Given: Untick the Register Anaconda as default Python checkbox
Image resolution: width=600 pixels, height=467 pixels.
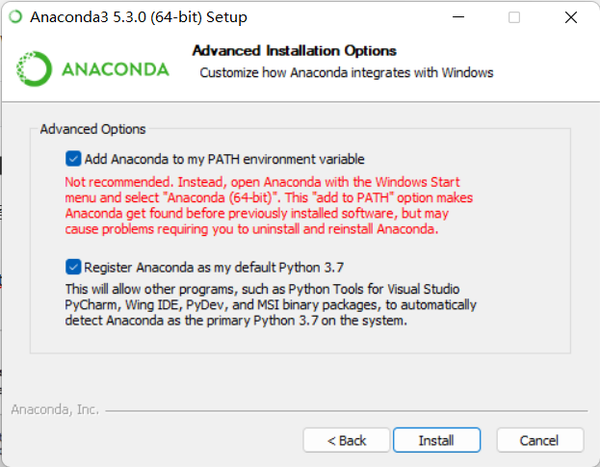Looking at the screenshot, I should pos(73,267).
